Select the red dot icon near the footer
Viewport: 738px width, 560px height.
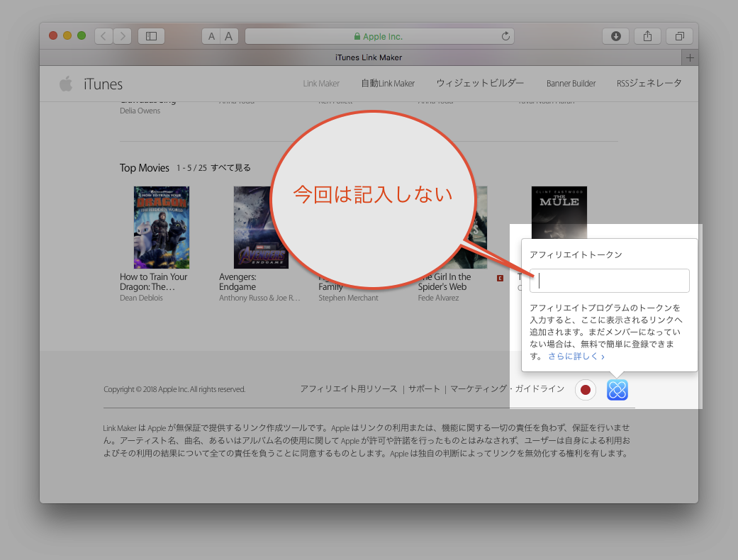click(x=585, y=390)
